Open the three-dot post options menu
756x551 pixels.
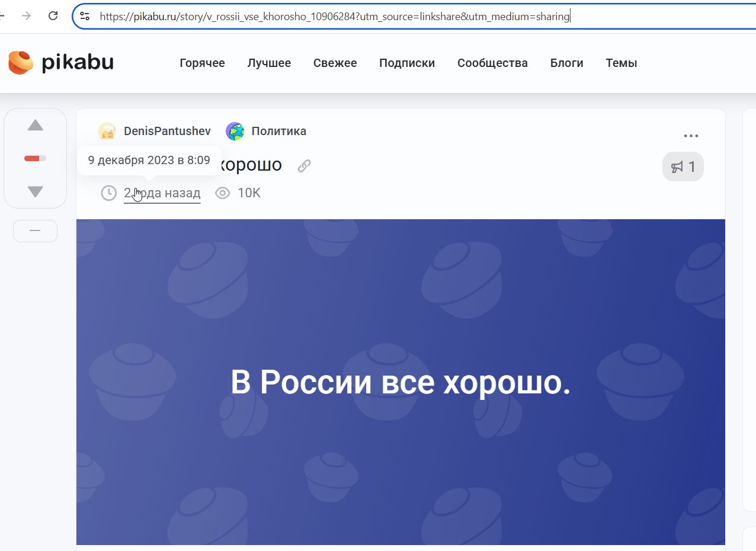691,135
